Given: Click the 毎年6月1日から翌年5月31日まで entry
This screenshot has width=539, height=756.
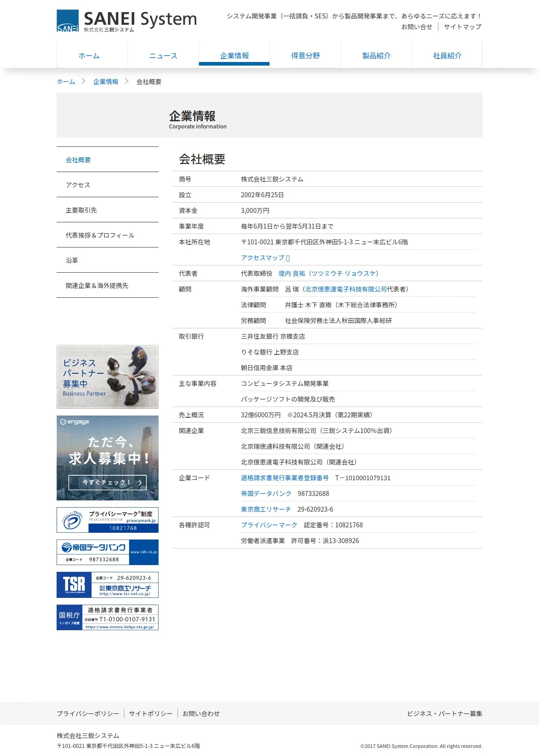Looking at the screenshot, I should click(x=287, y=226).
